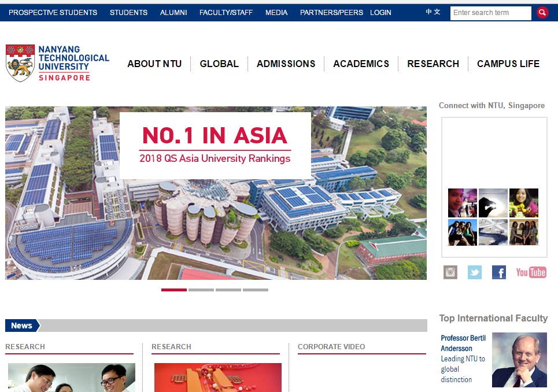558x392 pixels.
Task: Visit the Faculty/Staff page
Action: (x=226, y=13)
